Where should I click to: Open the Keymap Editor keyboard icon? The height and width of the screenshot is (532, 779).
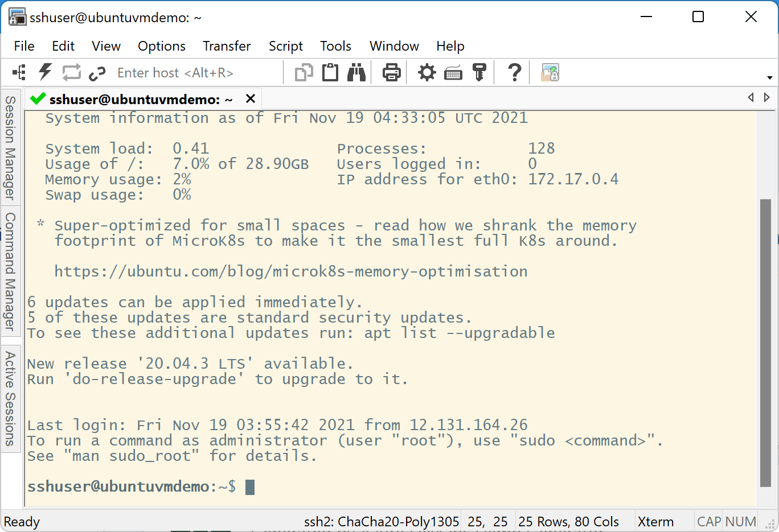tap(453, 73)
